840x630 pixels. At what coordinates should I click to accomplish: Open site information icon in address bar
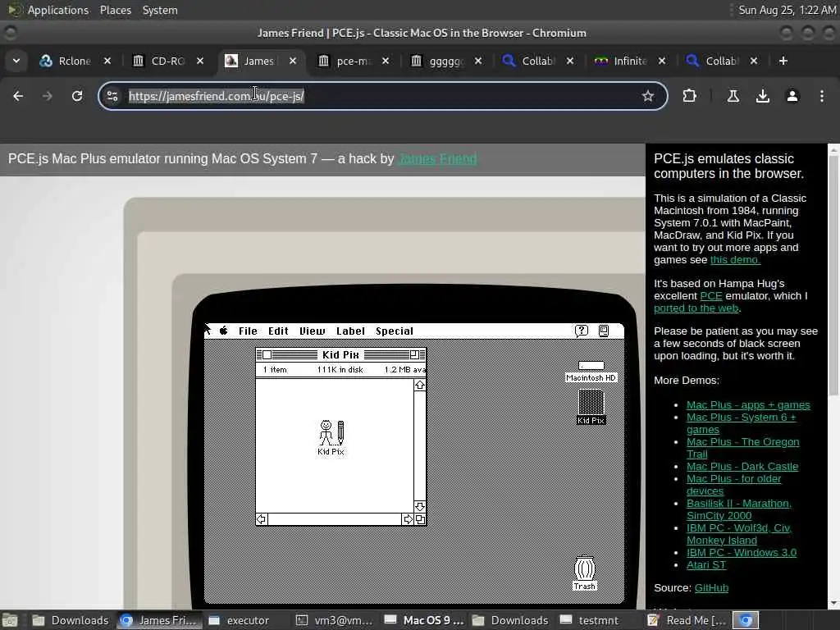click(112, 96)
